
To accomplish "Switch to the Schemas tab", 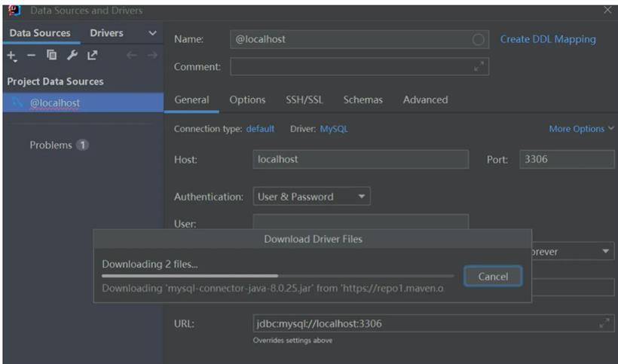I will pyautogui.click(x=363, y=99).
